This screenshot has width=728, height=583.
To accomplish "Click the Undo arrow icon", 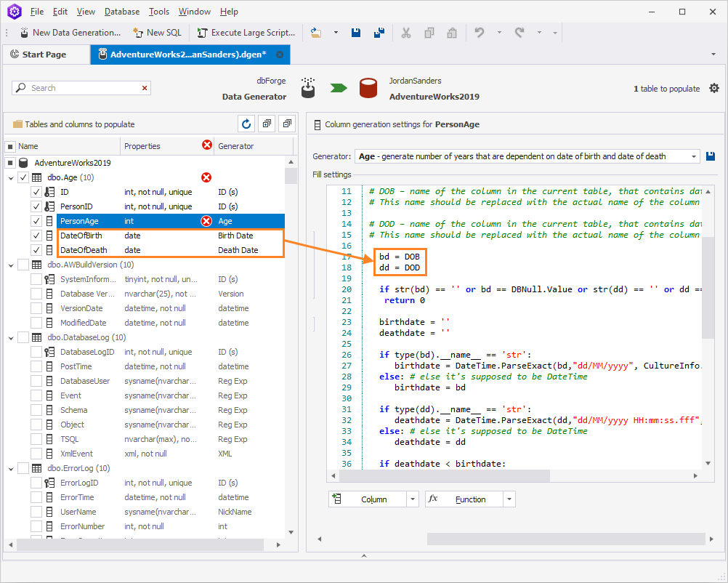I will point(479,33).
